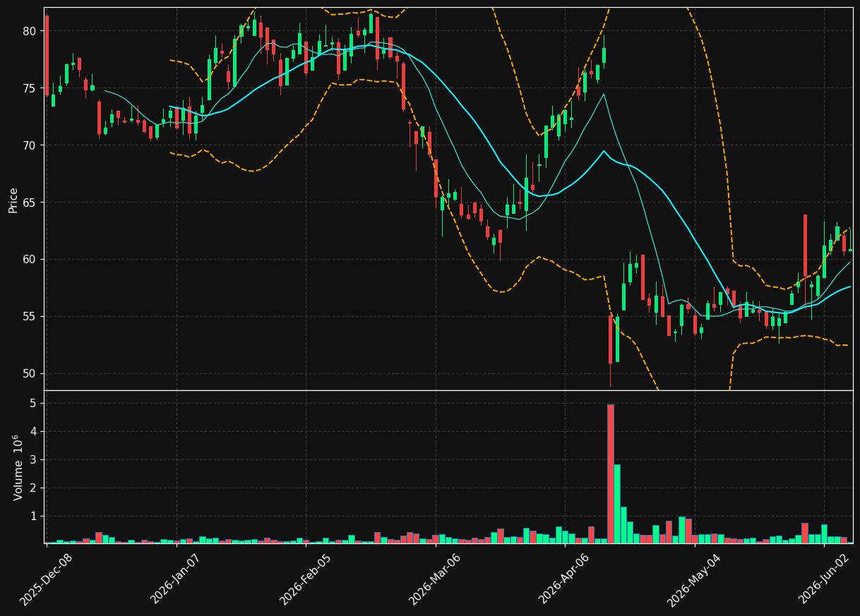Click the large red gap-down candle below 55

click(611, 339)
